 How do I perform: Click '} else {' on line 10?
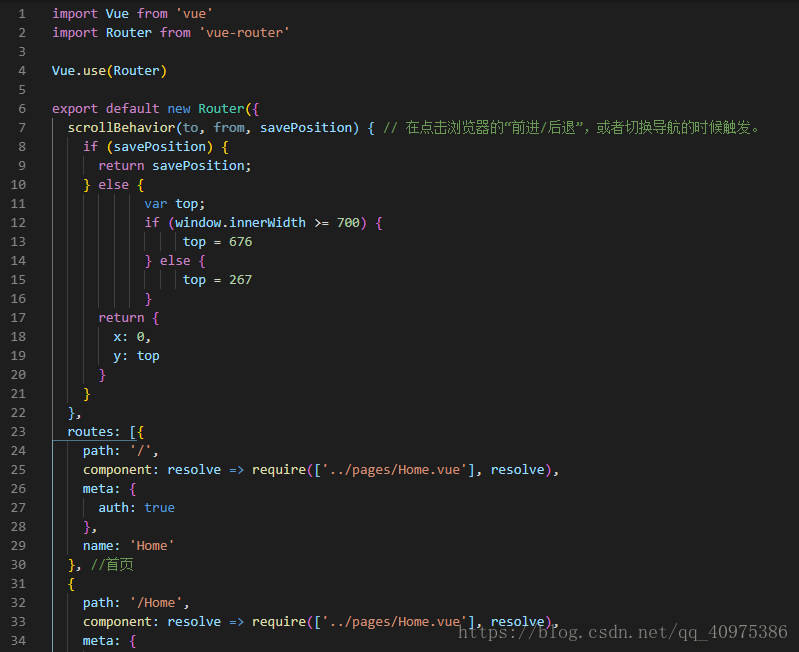click(114, 184)
